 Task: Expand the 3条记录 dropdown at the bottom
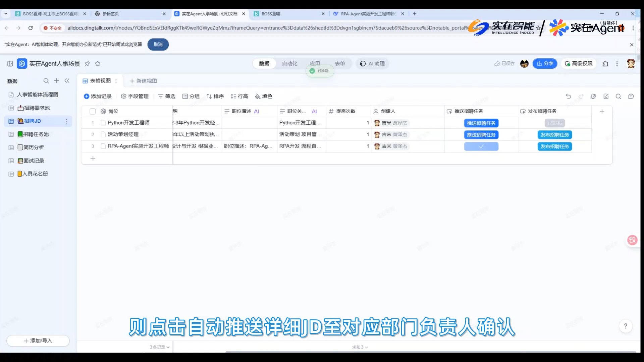coord(160,347)
